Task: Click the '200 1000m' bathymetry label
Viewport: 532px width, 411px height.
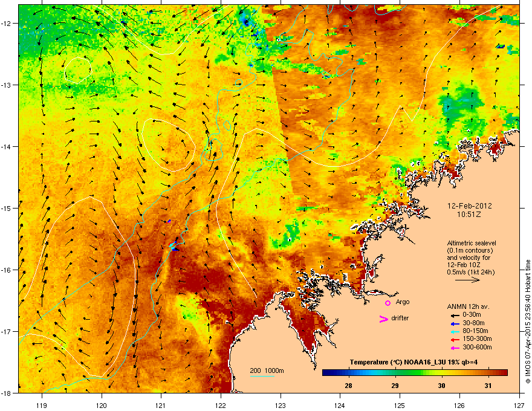Action: coord(267,371)
